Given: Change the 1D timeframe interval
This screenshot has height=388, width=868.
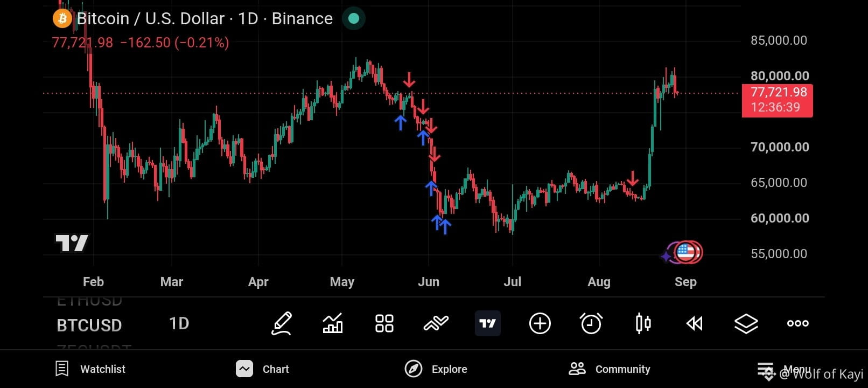Looking at the screenshot, I should coord(179,323).
